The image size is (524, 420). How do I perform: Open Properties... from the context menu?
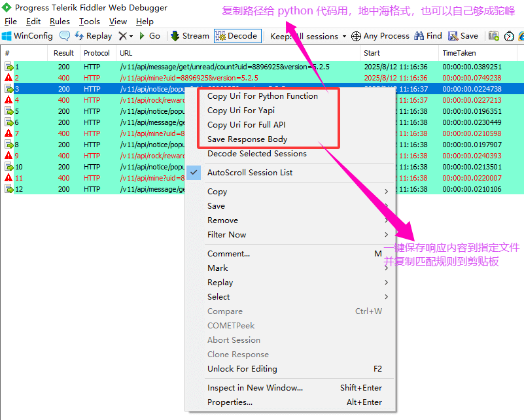(x=230, y=402)
